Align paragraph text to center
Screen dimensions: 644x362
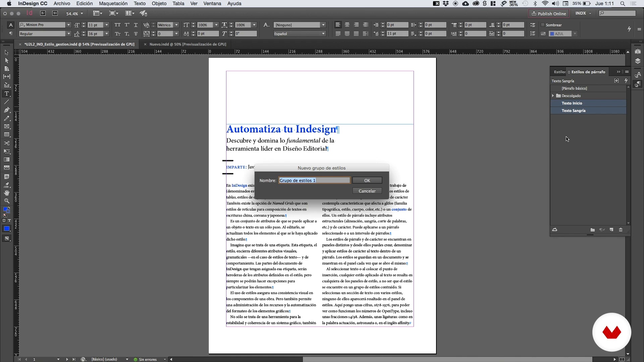(347, 25)
